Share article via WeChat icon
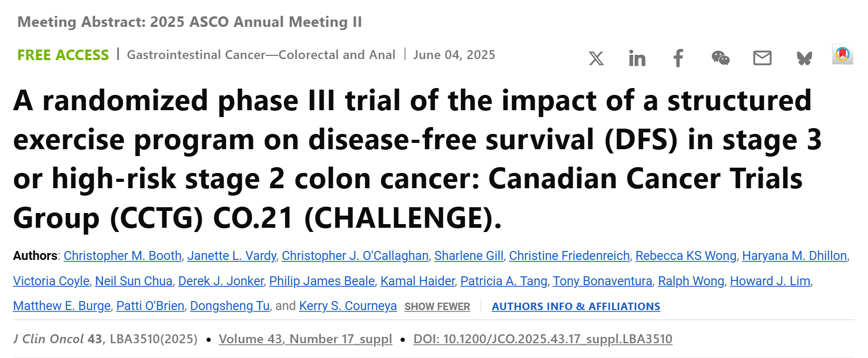 pos(720,58)
